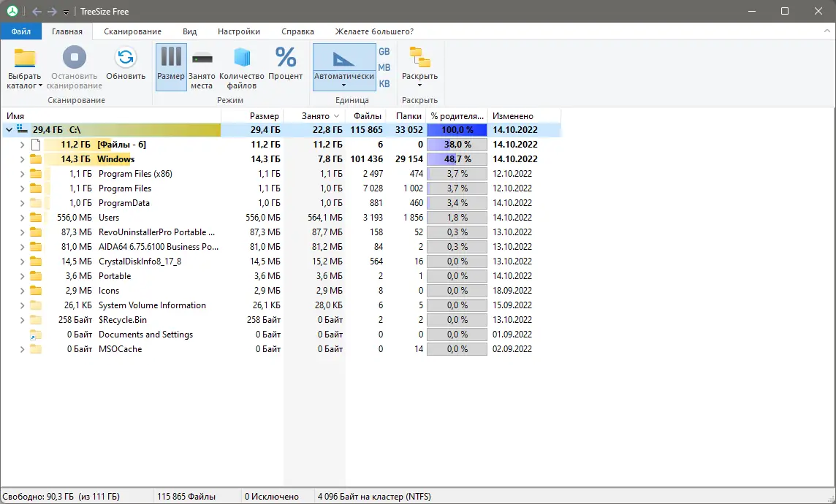This screenshot has height=504, width=836.
Task: Switch size unit to GB
Action: pyautogui.click(x=384, y=52)
